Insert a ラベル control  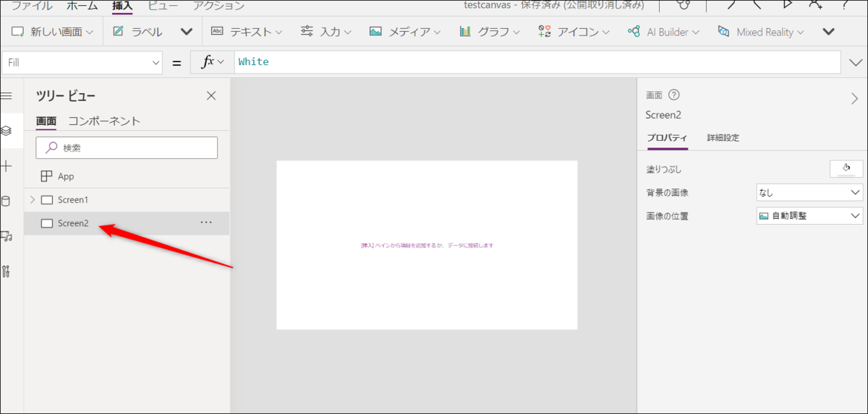click(137, 32)
